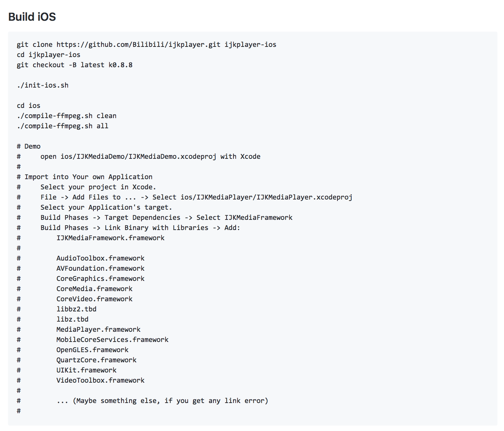
Task: Click the IJKMediaFramework.framework line
Action: [110, 238]
